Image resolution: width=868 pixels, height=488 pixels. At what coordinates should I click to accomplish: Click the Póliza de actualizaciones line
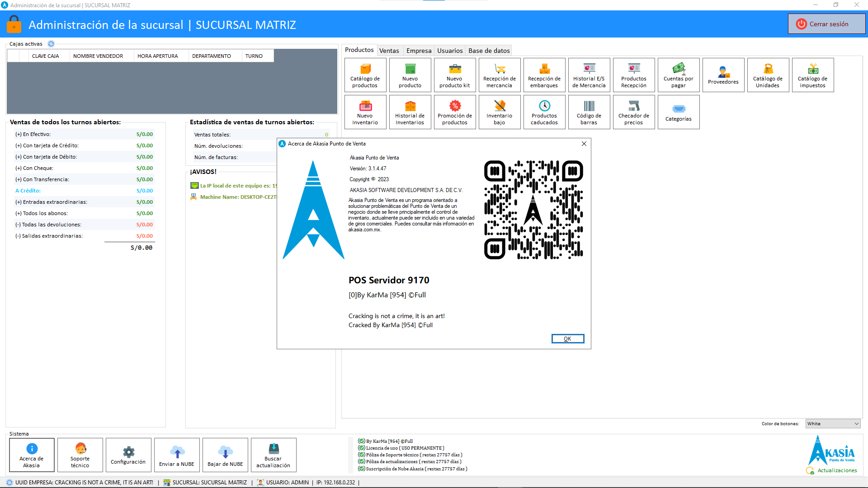coord(410,462)
